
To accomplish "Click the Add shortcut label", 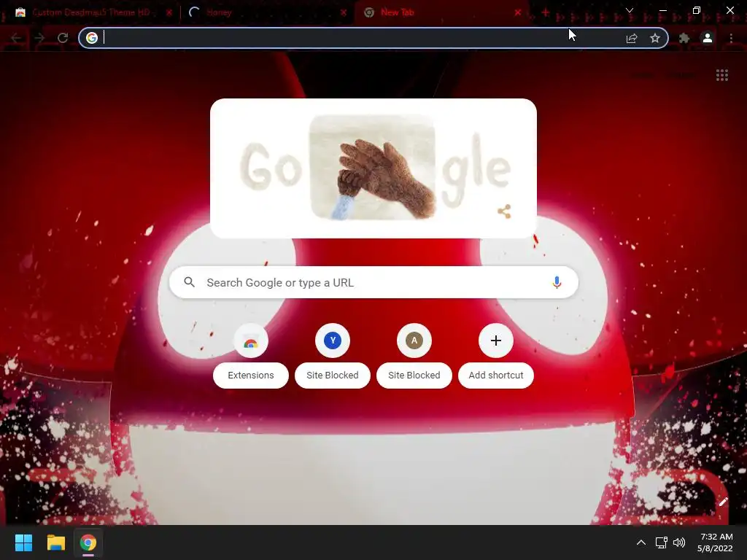I will (x=496, y=376).
